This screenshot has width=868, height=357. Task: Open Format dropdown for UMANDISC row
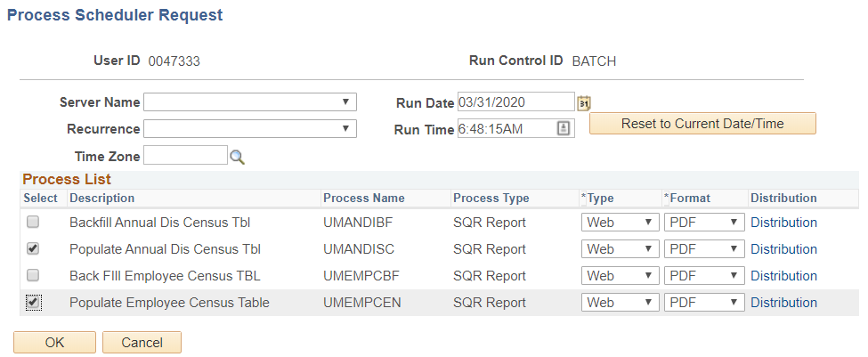(x=704, y=249)
